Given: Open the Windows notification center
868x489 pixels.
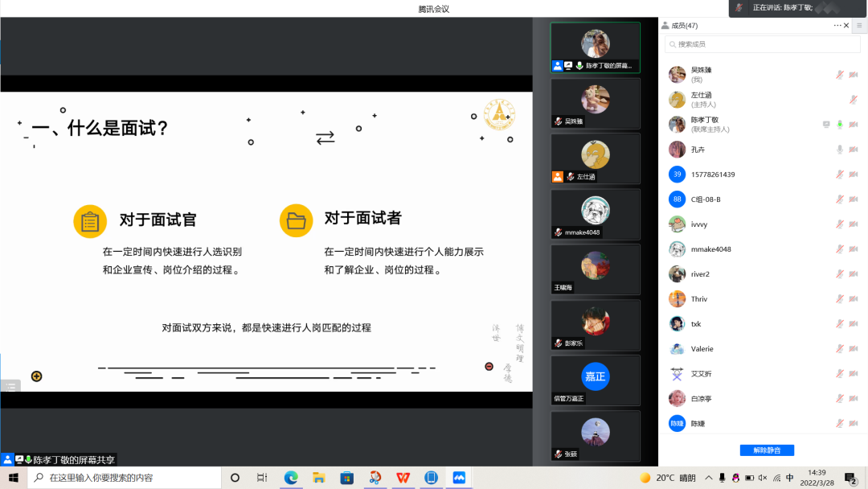Looking at the screenshot, I should (x=850, y=479).
